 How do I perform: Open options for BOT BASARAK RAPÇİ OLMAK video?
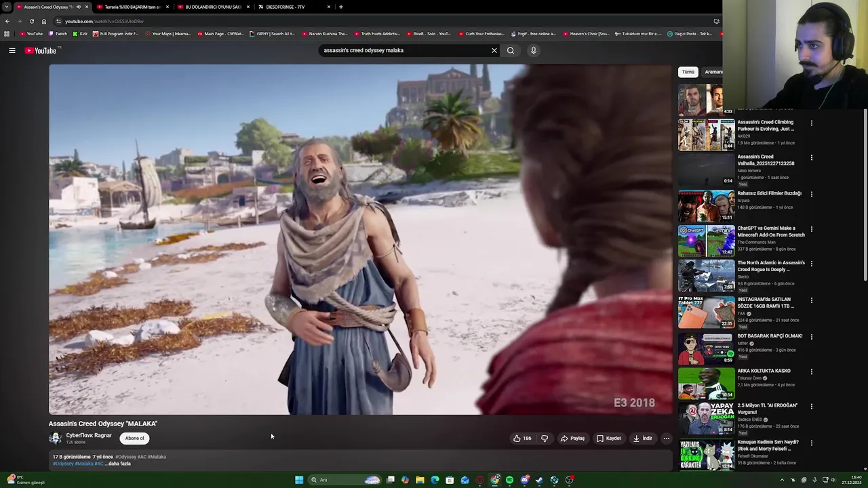coord(812,336)
